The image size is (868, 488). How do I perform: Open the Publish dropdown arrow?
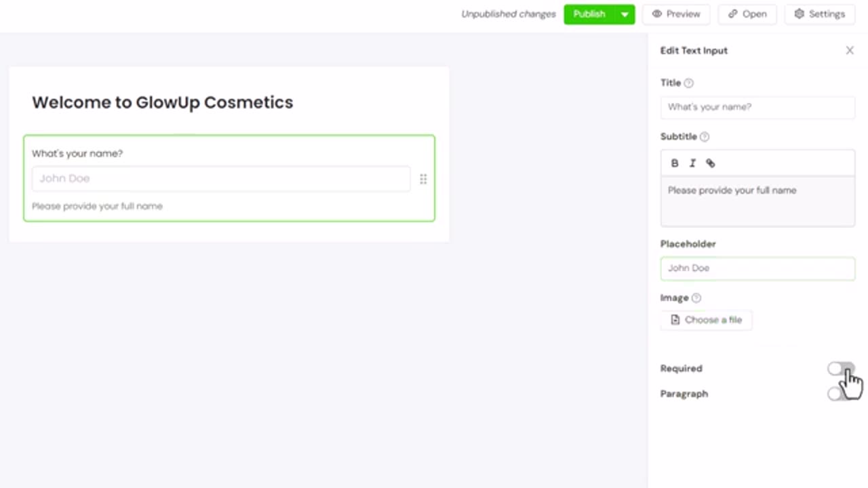point(625,14)
